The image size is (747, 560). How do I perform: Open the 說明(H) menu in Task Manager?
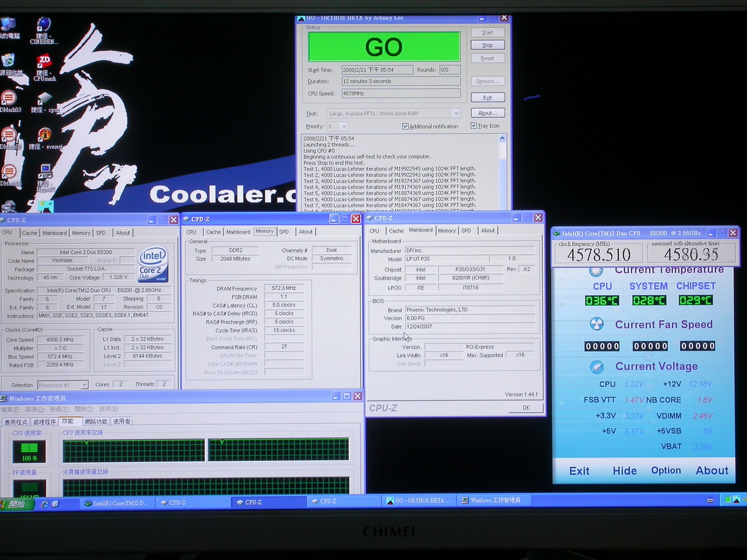[x=108, y=409]
